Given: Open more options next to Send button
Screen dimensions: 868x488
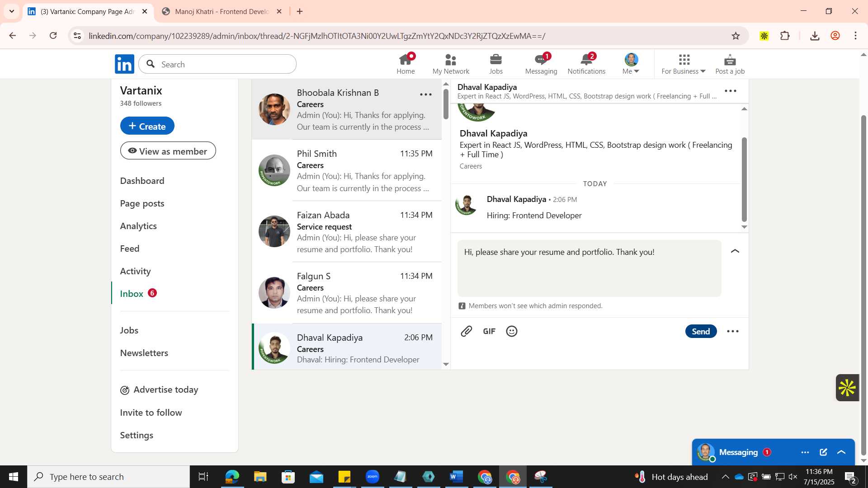Looking at the screenshot, I should (733, 331).
